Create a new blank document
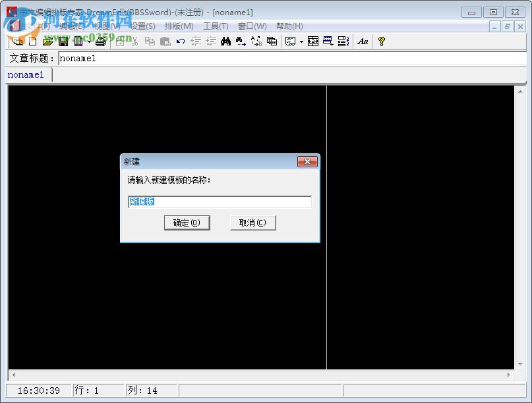 point(32,41)
